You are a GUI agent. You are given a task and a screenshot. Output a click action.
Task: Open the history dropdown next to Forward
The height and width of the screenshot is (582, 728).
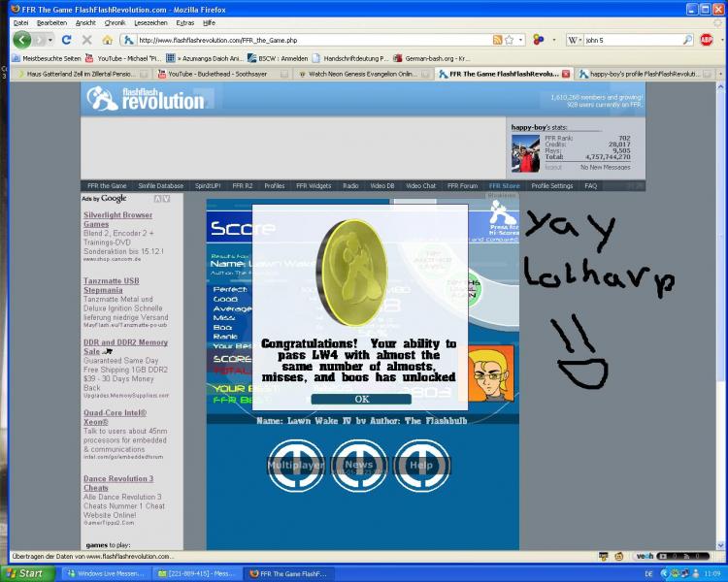point(50,41)
